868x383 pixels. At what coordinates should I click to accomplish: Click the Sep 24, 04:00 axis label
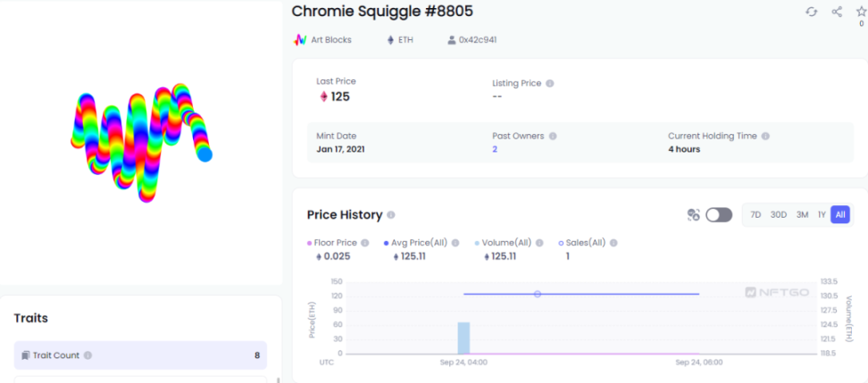click(463, 362)
